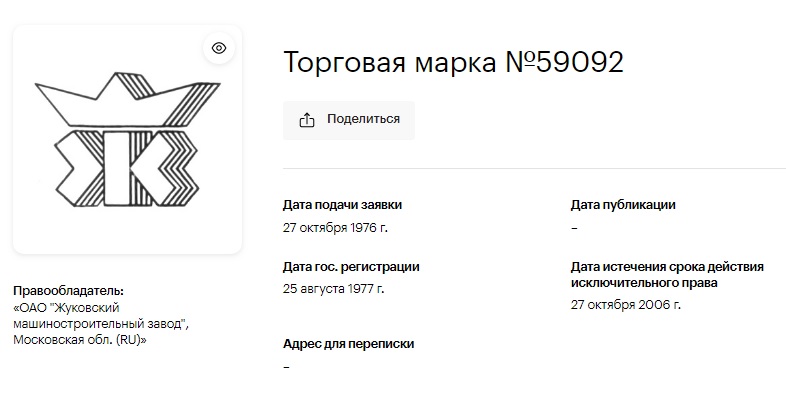The image size is (786, 396).
Task: Click the dash under Адрес для переписки
Action: [286, 367]
